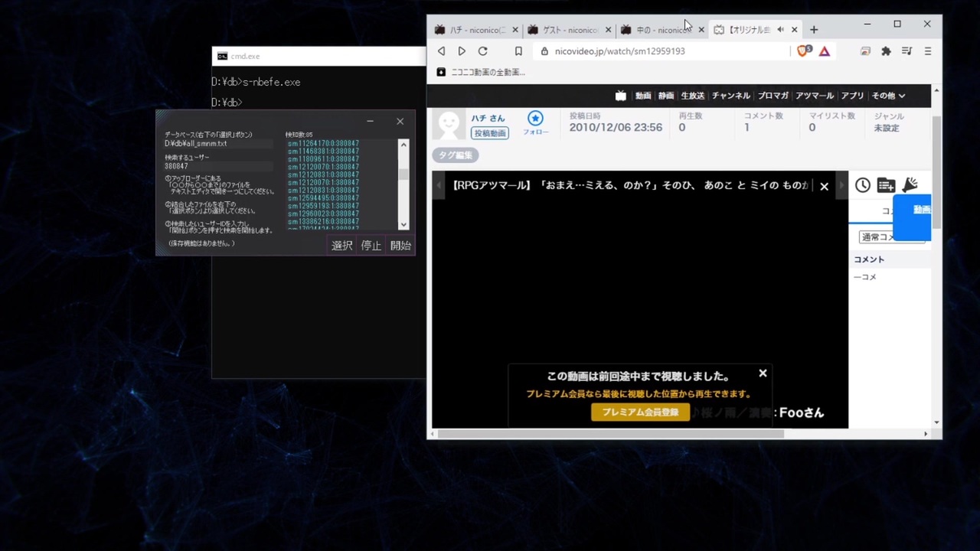Select result sm12959193:1:380847
980x551 pixels.
click(x=323, y=206)
